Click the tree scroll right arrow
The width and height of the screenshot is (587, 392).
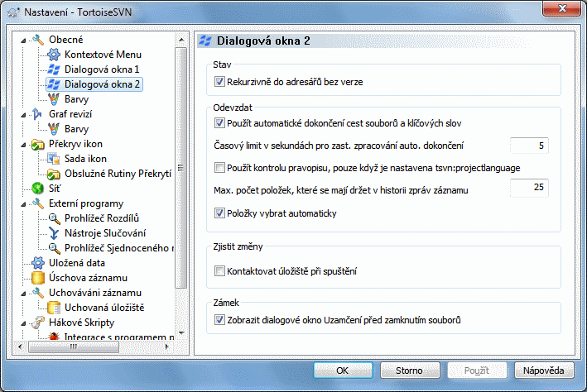[x=167, y=347]
